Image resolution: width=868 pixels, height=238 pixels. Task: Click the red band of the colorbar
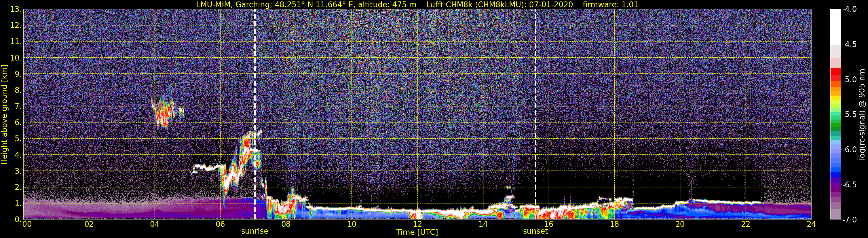pyautogui.click(x=836, y=74)
